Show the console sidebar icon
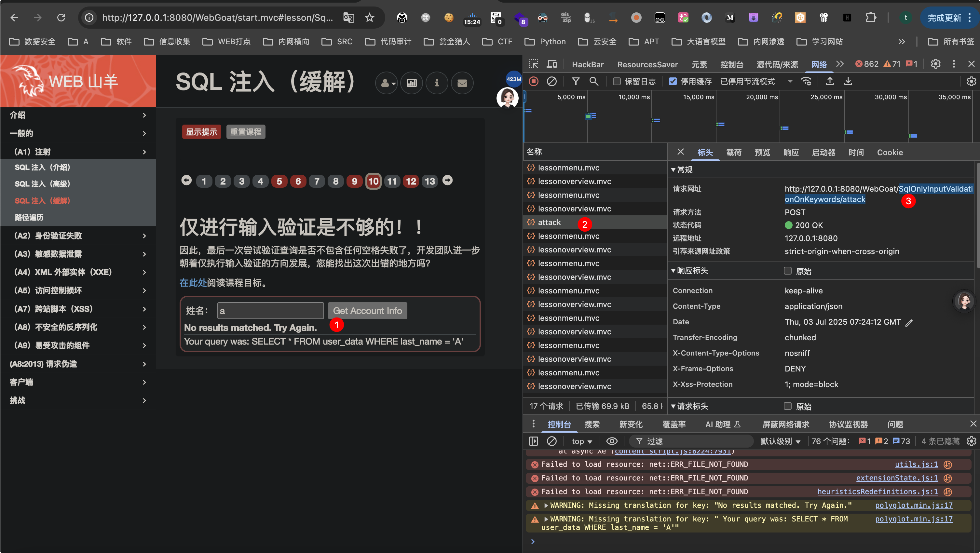Screen dimensions: 980x553 point(533,441)
